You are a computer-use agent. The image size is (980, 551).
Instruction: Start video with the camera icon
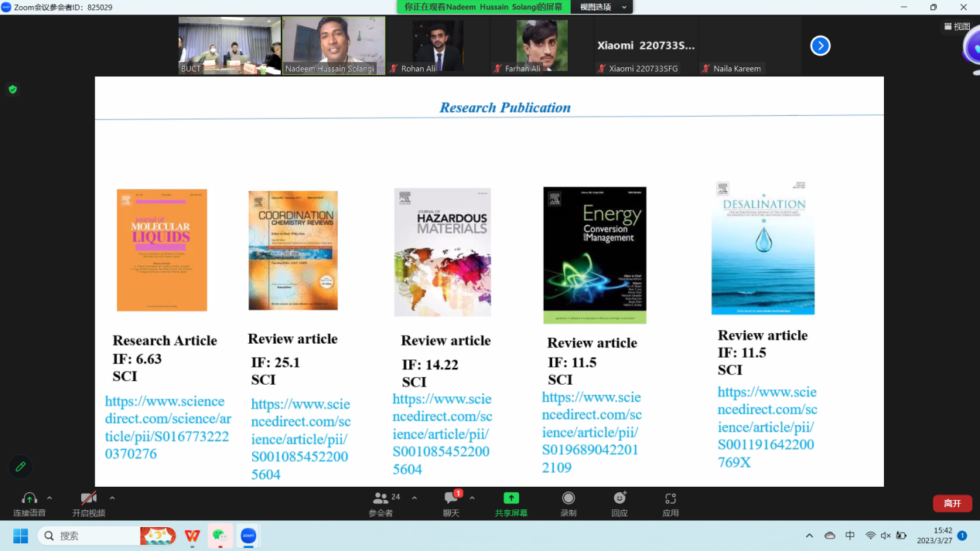coord(88,498)
